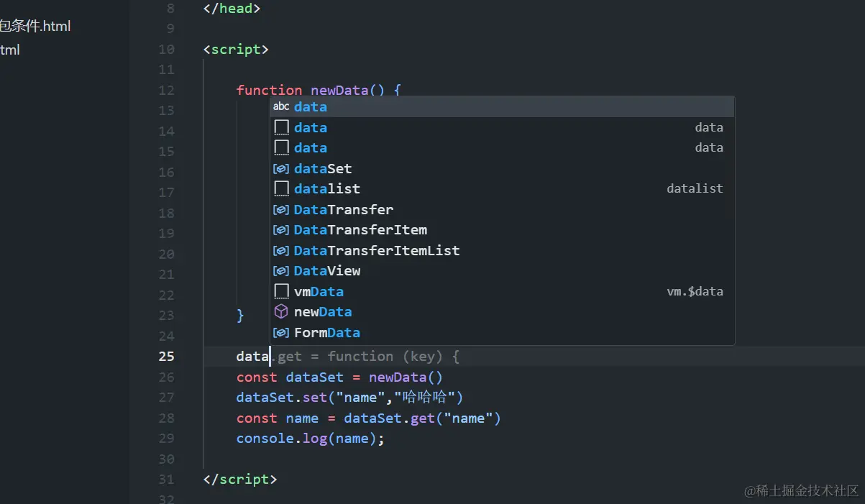Click "const" on the dataSet declaration line
Screen dimensions: 865x504
257,377
